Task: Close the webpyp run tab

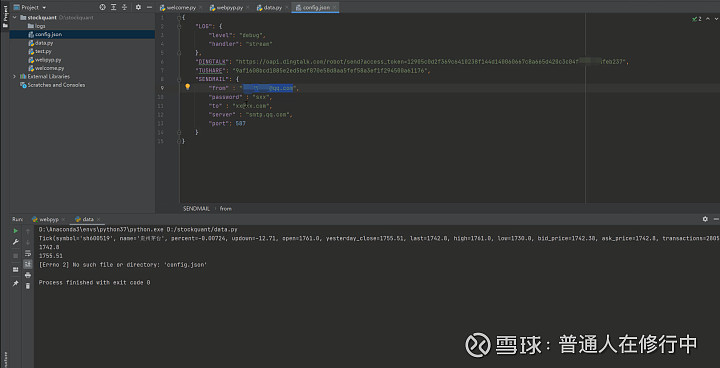Action: pos(63,220)
